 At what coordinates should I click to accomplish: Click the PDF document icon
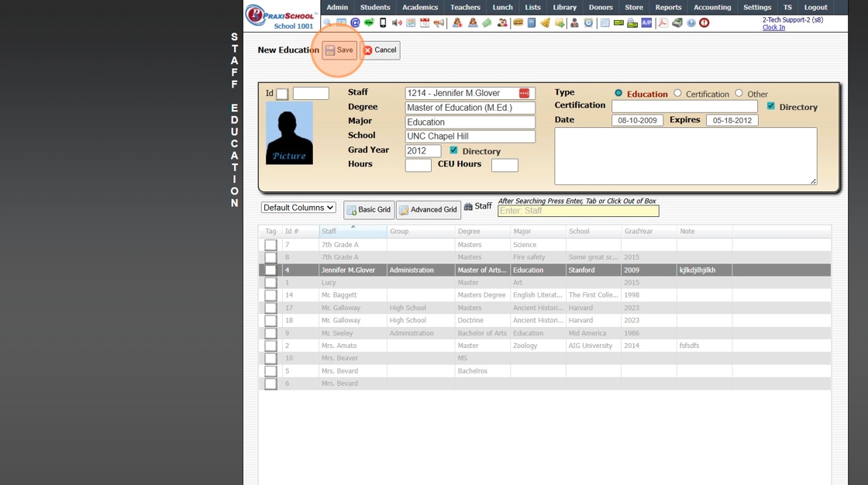tap(663, 23)
